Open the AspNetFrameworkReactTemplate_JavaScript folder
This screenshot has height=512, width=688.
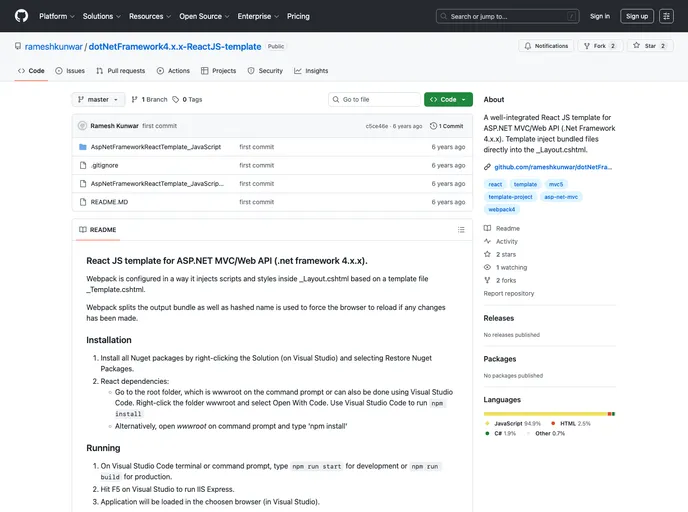coord(155,147)
